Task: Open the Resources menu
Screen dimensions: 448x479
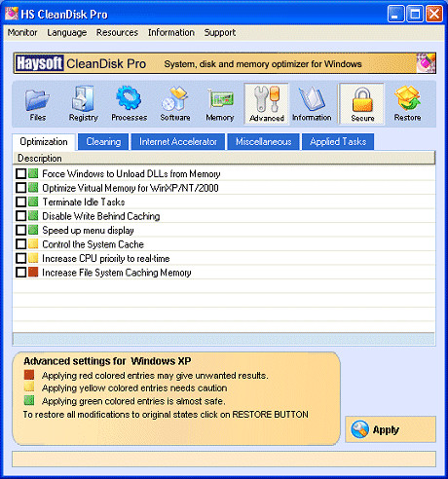Action: pyautogui.click(x=117, y=32)
